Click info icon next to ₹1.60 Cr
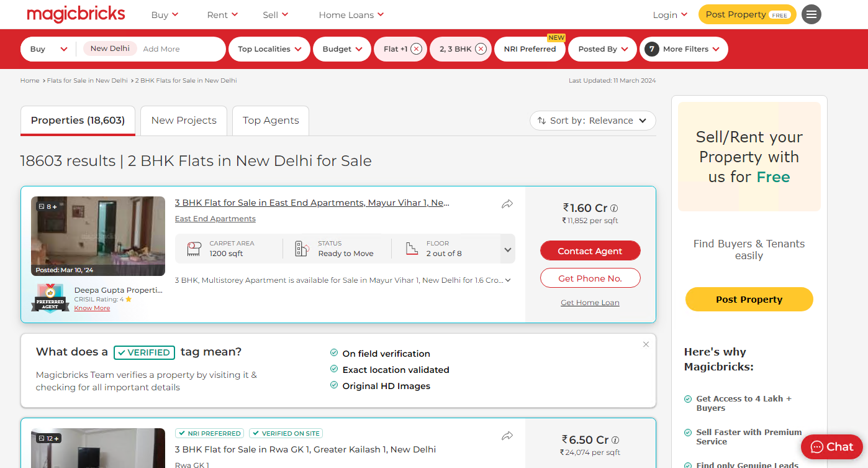 pyautogui.click(x=614, y=209)
